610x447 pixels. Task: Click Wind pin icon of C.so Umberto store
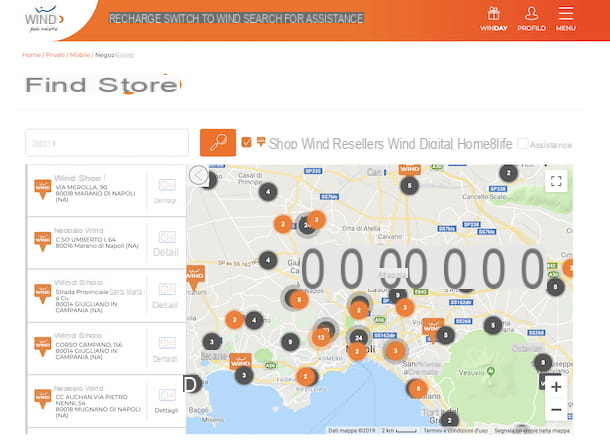(x=43, y=242)
